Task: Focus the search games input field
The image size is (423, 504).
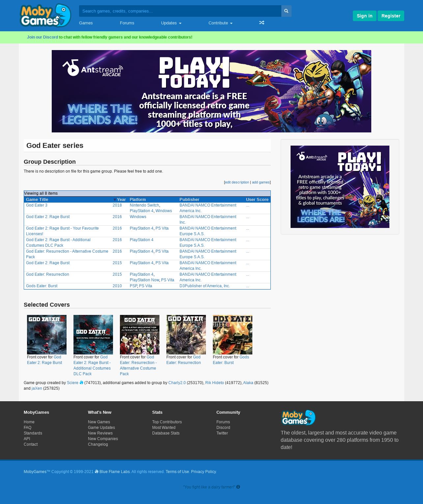Action: coord(180,11)
